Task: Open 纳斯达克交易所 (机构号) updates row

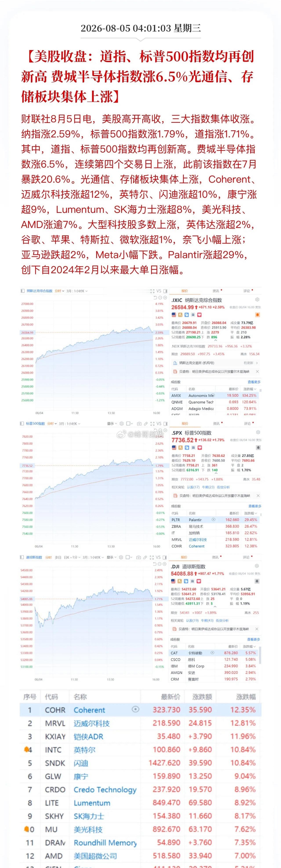Action: pyautogui.click(x=215, y=363)
